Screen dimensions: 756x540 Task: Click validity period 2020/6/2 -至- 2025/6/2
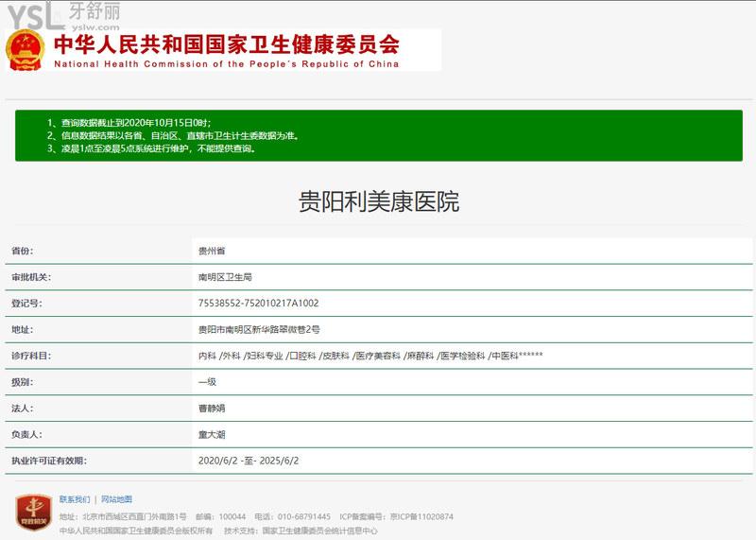click(x=249, y=461)
